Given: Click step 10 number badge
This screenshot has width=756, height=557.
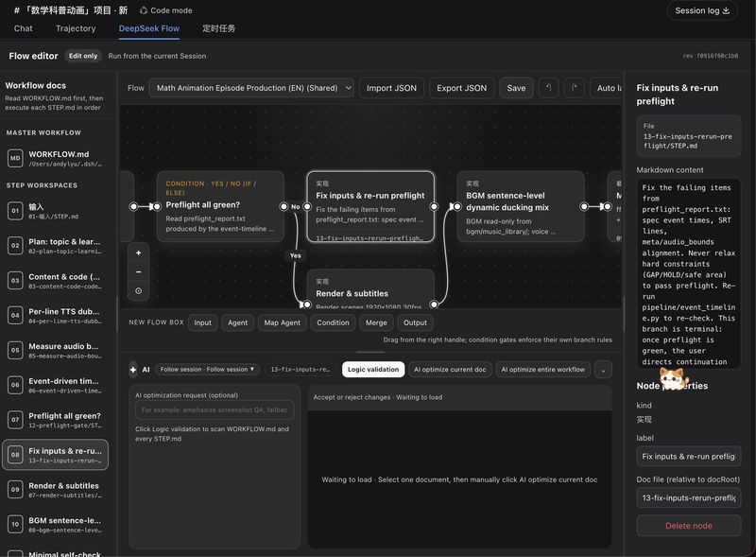Looking at the screenshot, I should (x=15, y=524).
